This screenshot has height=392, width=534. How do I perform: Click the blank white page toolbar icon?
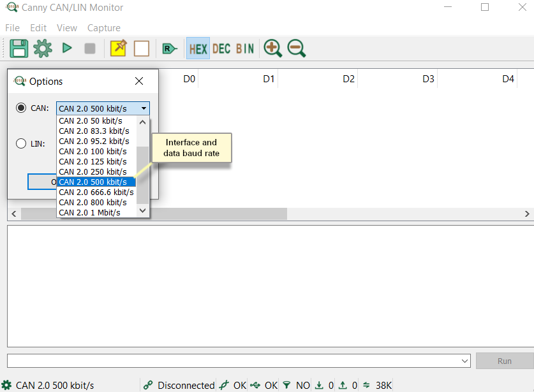click(142, 48)
